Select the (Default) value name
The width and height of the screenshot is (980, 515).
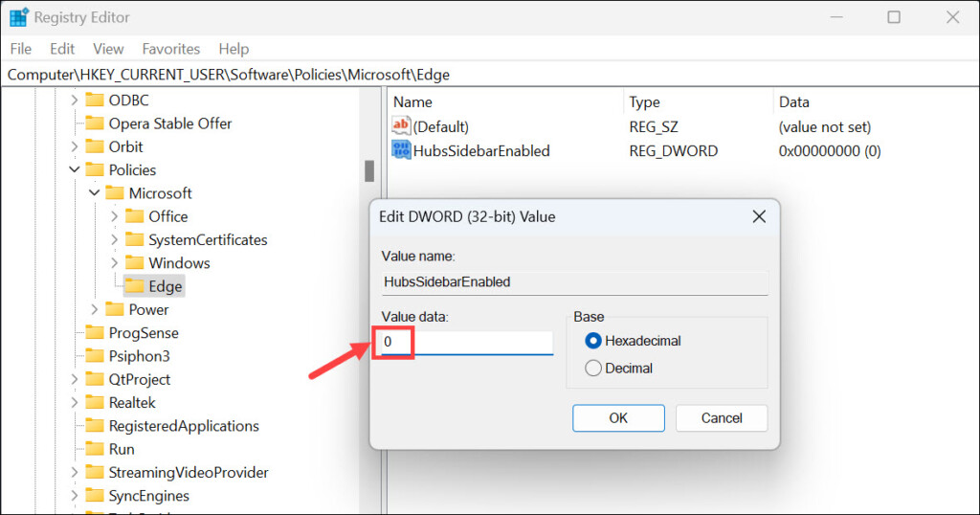pyautogui.click(x=440, y=127)
